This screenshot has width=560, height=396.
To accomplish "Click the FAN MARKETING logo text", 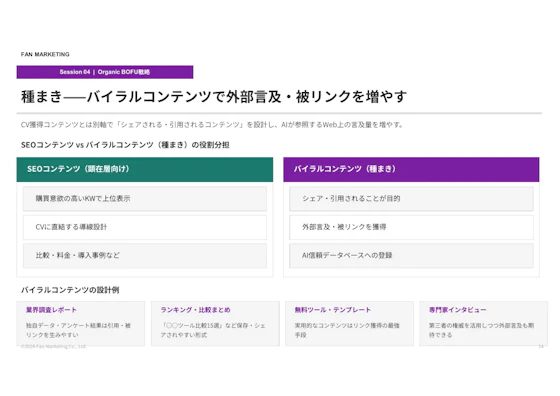I will [45, 54].
